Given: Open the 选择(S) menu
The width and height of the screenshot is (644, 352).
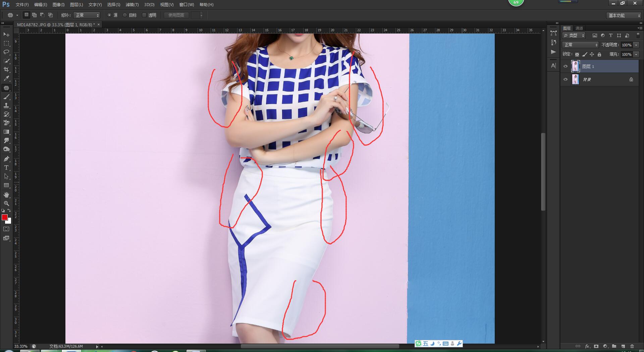Looking at the screenshot, I should 113,5.
